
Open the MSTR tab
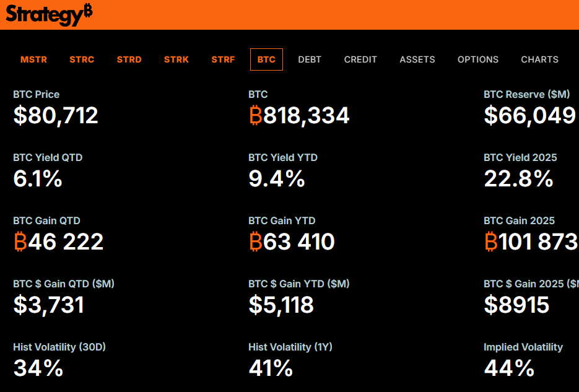(x=33, y=59)
